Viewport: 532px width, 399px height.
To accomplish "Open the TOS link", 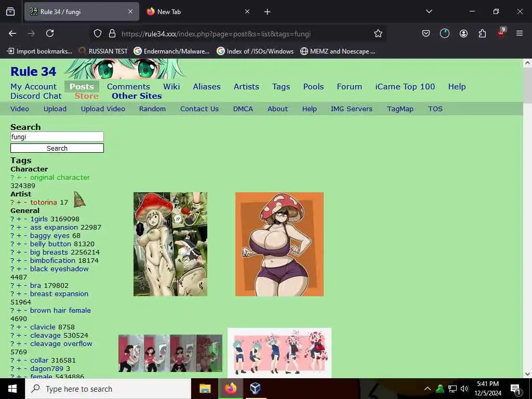I will (435, 109).
